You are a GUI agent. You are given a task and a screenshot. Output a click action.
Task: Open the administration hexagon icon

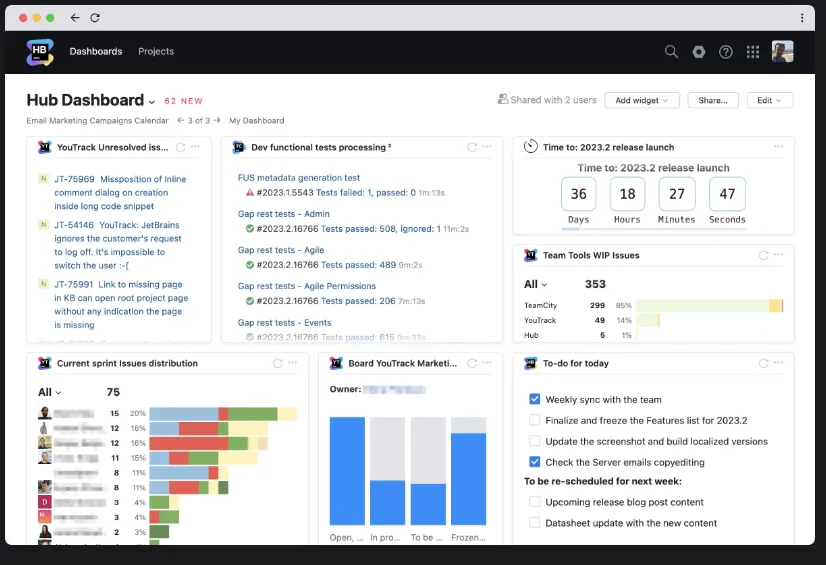(699, 52)
